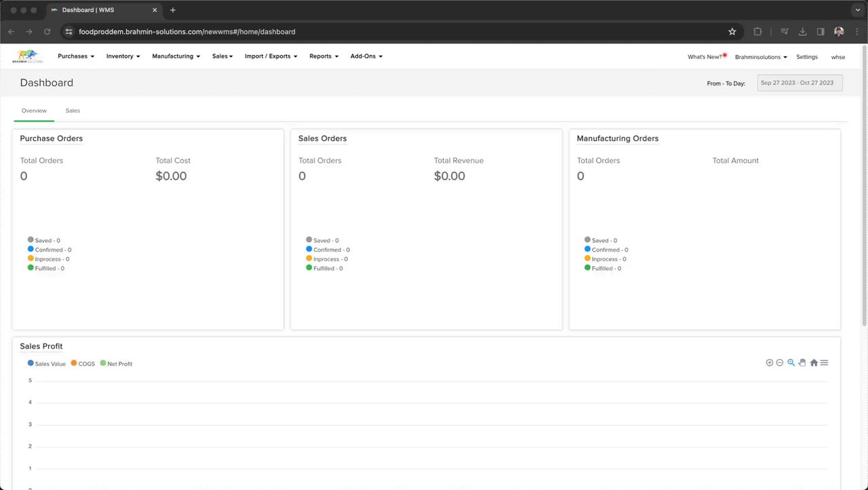The image size is (868, 490).
Task: Click the Sales Orders card heading
Action: pyautogui.click(x=323, y=138)
